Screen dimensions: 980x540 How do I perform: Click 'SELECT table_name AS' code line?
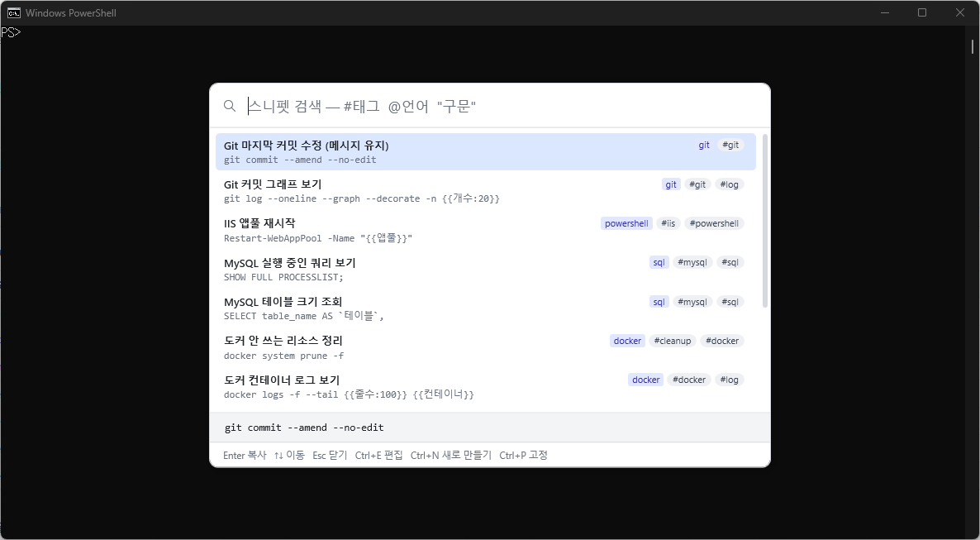(x=304, y=316)
